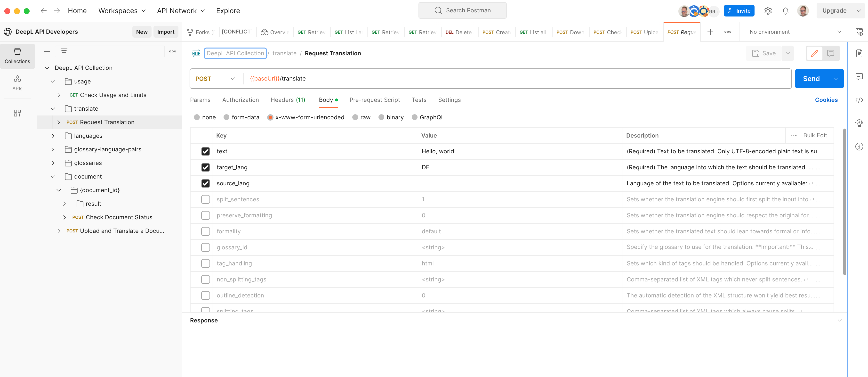The width and height of the screenshot is (868, 377).
Task: Open the code snippet panel icon
Action: 859,100
